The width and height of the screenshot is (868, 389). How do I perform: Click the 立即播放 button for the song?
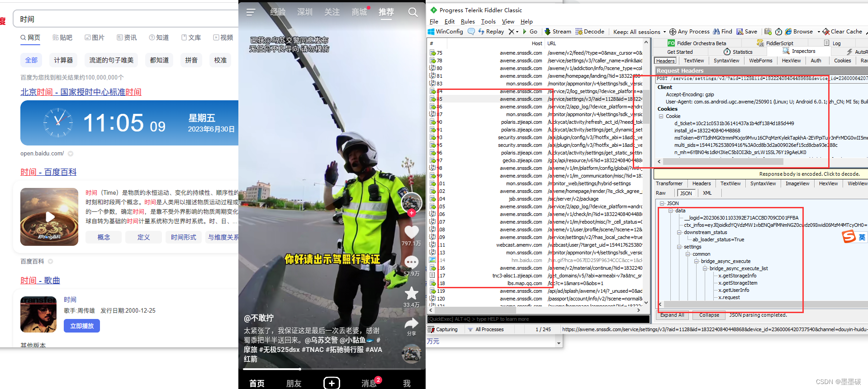click(82, 326)
